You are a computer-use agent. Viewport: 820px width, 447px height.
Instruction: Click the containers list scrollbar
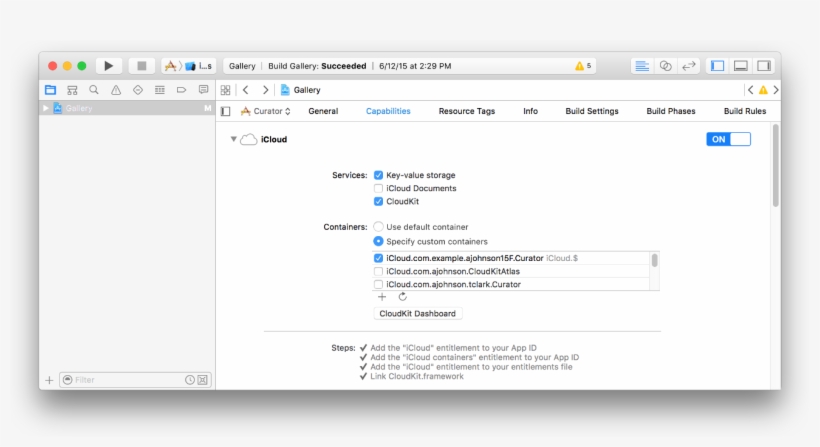point(654,260)
